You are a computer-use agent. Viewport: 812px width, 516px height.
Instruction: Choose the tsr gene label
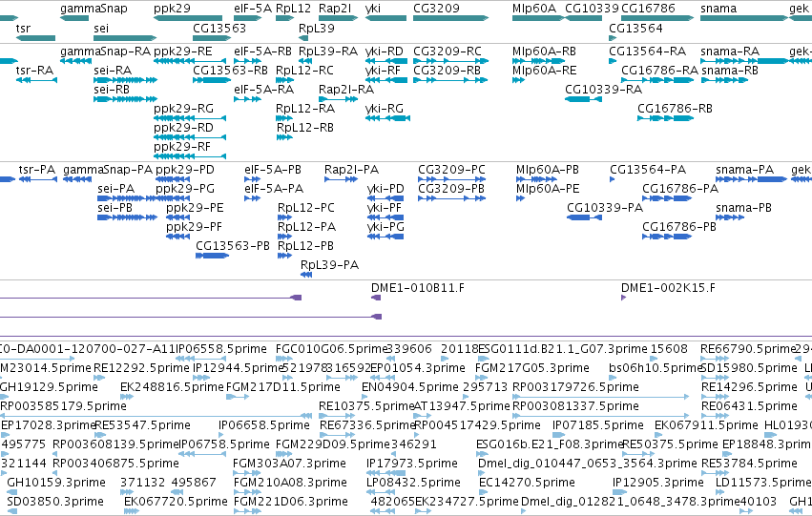point(23,28)
